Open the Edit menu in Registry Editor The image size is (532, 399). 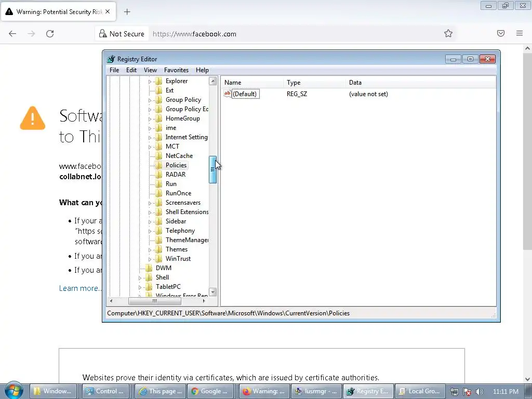pos(131,70)
